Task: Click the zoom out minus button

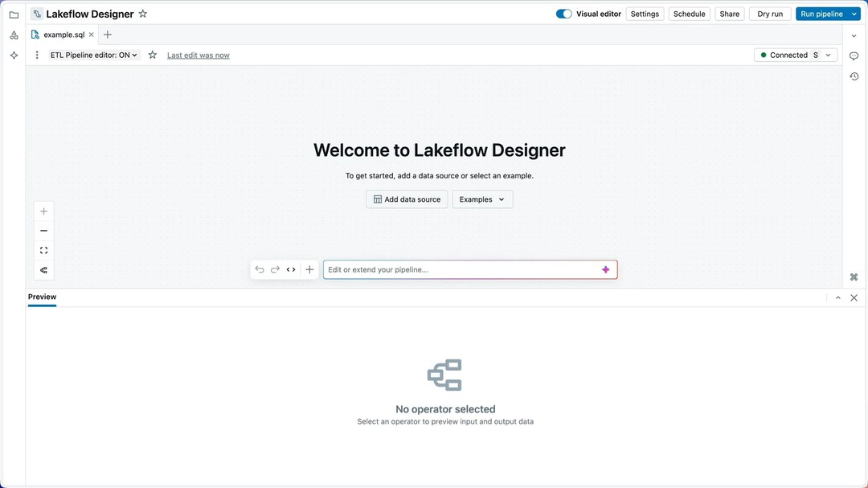Action: tap(44, 231)
